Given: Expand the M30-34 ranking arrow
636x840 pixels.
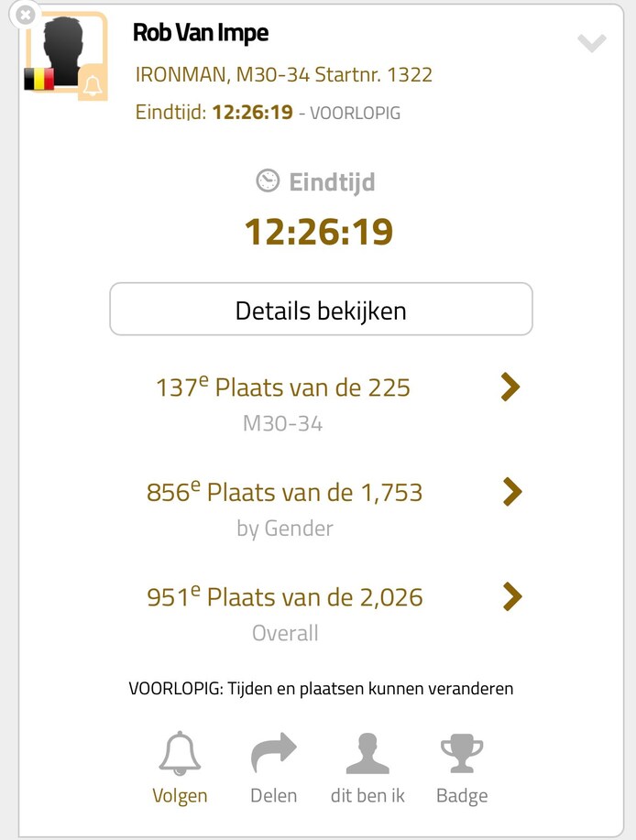Looking at the screenshot, I should (511, 387).
